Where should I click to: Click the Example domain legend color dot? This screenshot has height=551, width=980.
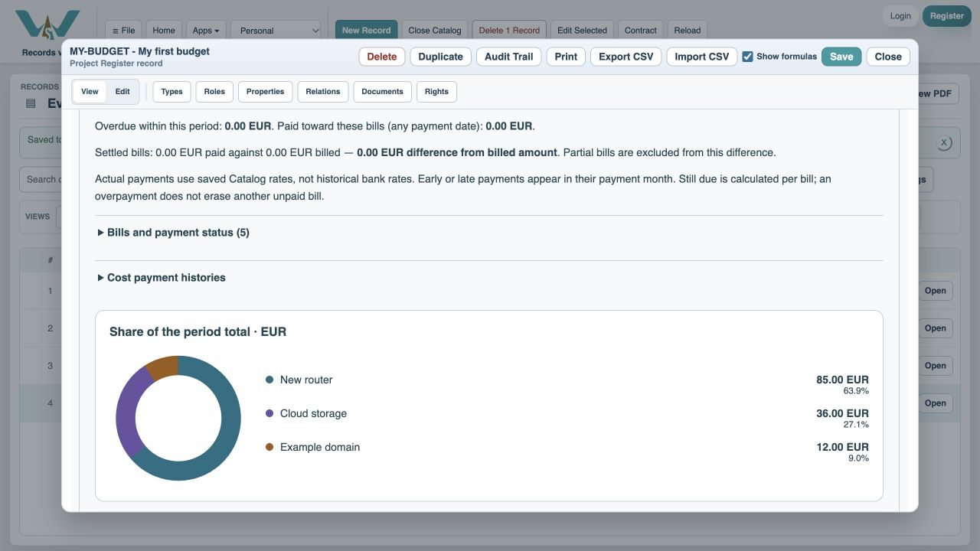tap(269, 447)
